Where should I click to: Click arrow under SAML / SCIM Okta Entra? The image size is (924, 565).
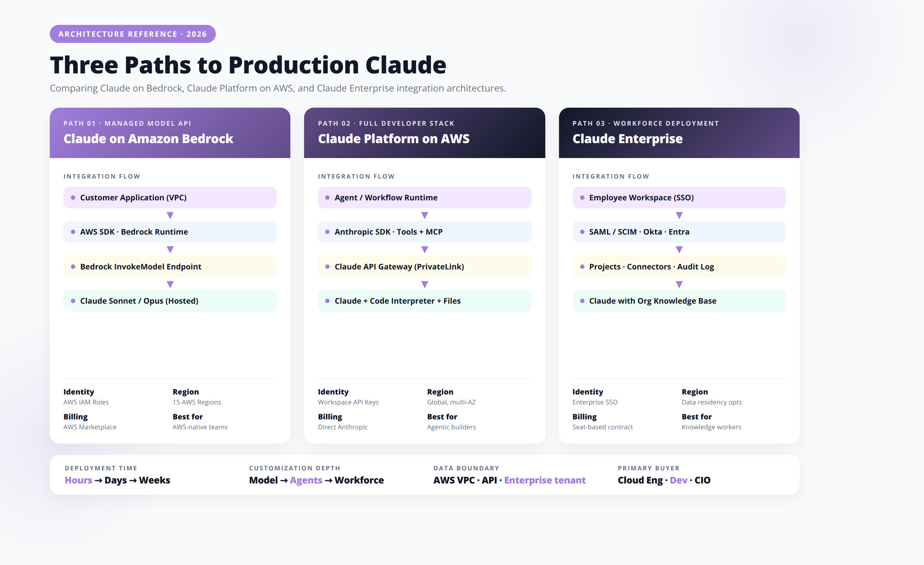(x=679, y=249)
